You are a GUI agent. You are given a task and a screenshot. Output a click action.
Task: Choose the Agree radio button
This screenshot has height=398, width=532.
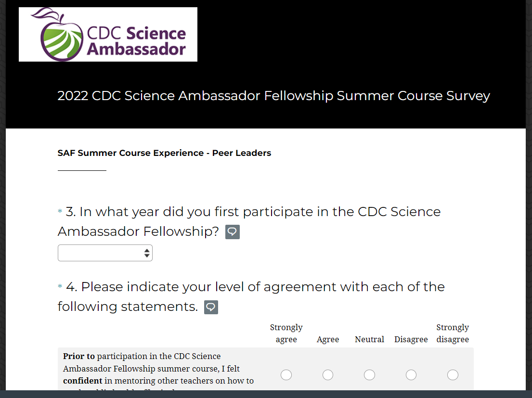(328, 375)
